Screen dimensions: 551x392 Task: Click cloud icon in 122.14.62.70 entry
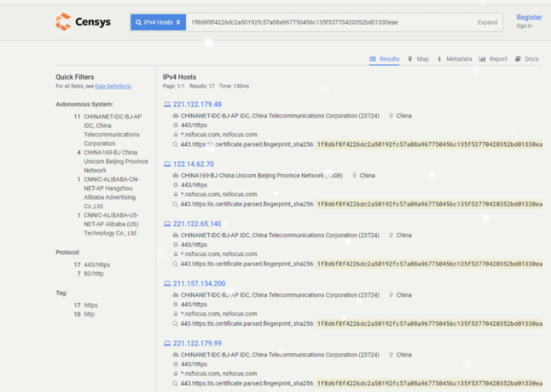coord(175,176)
